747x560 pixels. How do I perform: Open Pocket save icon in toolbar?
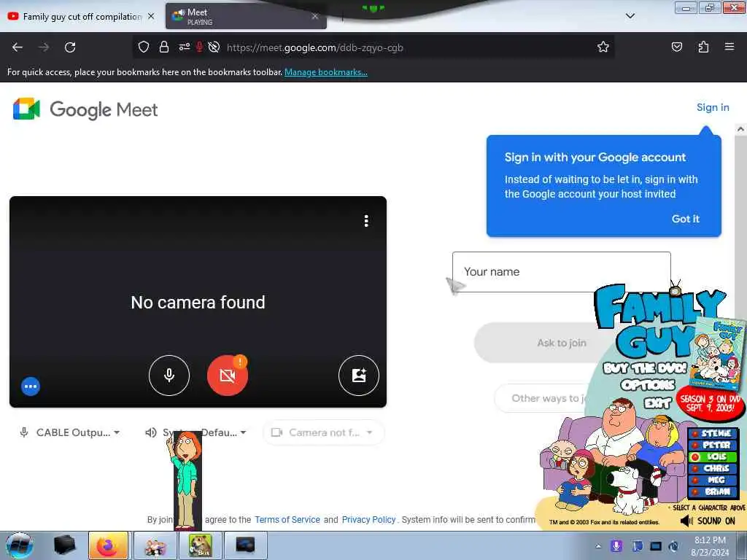coord(676,47)
